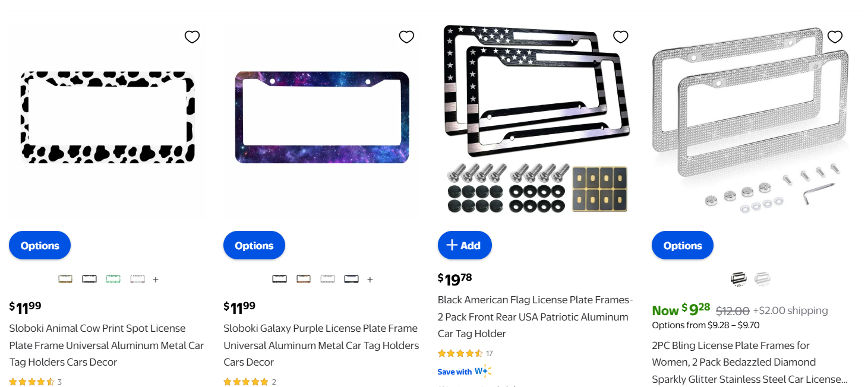
Task: Add American flag frames to cart
Action: 464,246
